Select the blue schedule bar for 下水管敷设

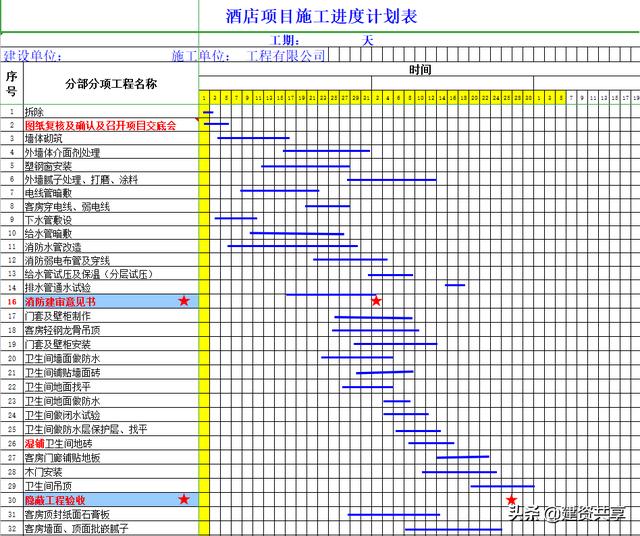click(236, 218)
